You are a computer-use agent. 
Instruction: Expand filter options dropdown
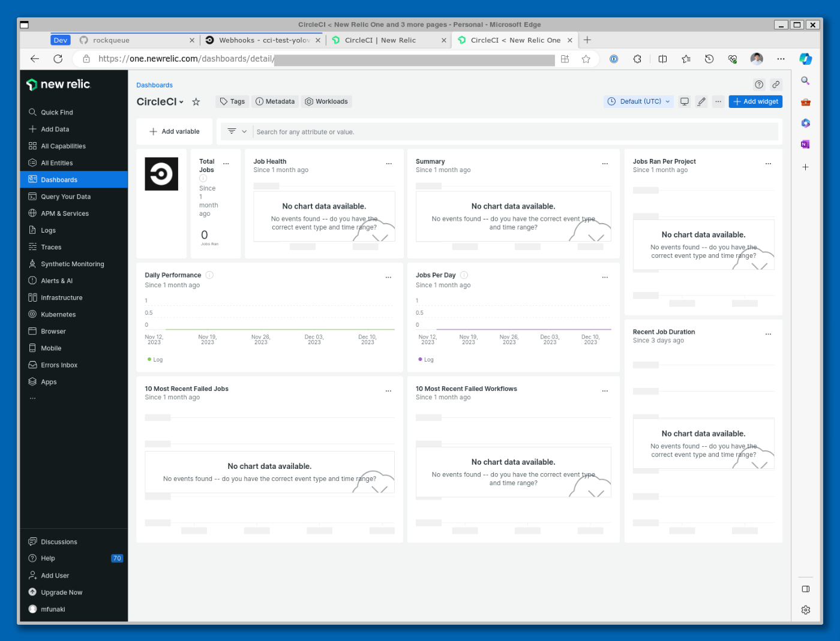tap(238, 131)
